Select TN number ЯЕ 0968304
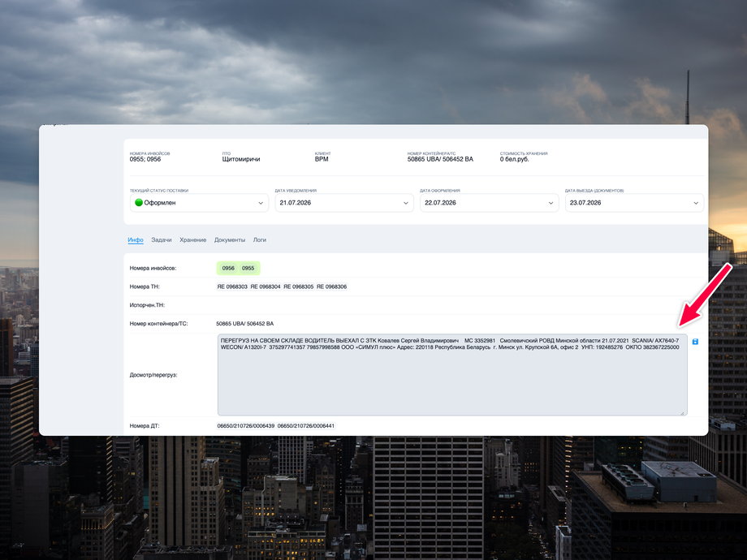This screenshot has width=747, height=560. 266,286
